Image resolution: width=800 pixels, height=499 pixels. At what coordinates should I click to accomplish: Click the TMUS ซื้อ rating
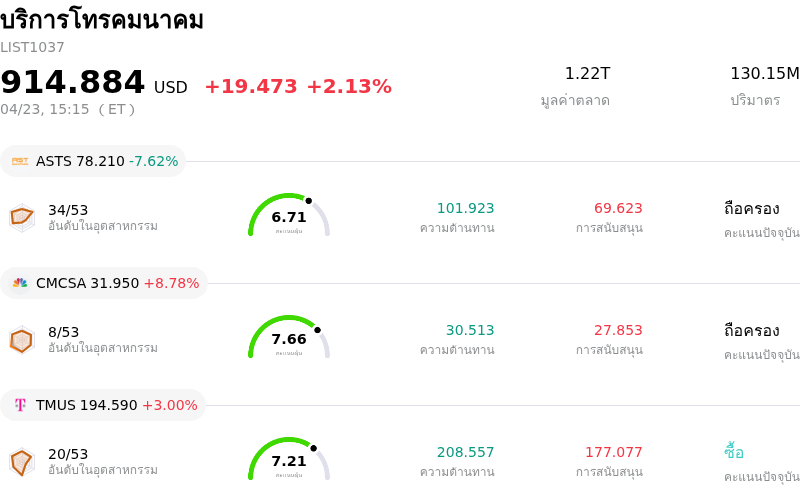point(734,452)
